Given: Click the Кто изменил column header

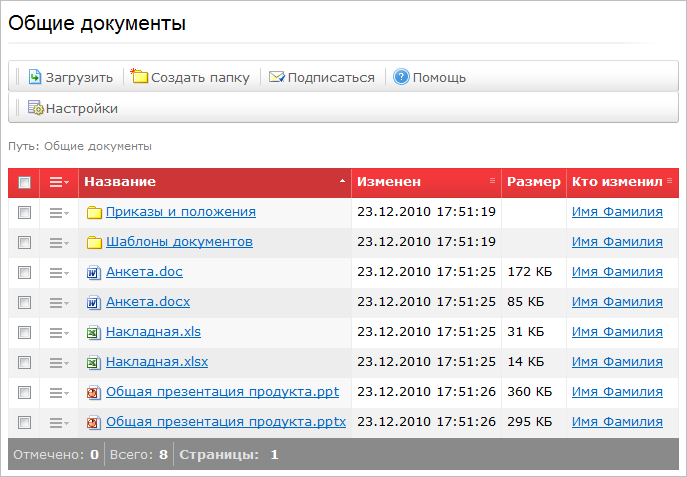Looking at the screenshot, I should 617,182.
